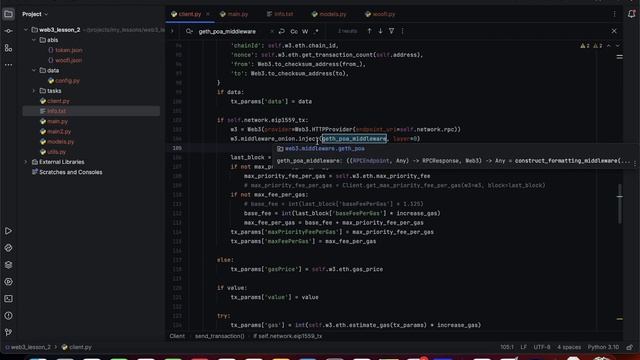Open the Problems tool window
This screenshot has height=360, width=640.
(x=8, y=316)
